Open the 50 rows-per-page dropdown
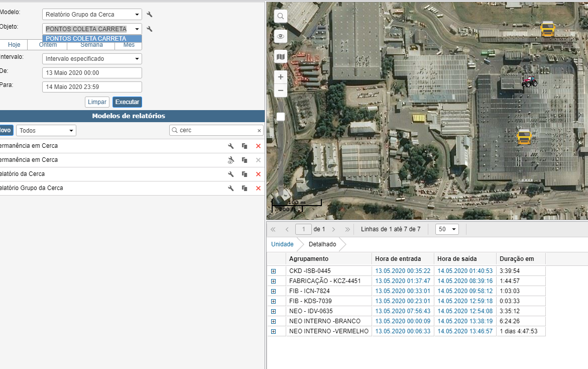This screenshot has height=369, width=588. click(x=447, y=229)
